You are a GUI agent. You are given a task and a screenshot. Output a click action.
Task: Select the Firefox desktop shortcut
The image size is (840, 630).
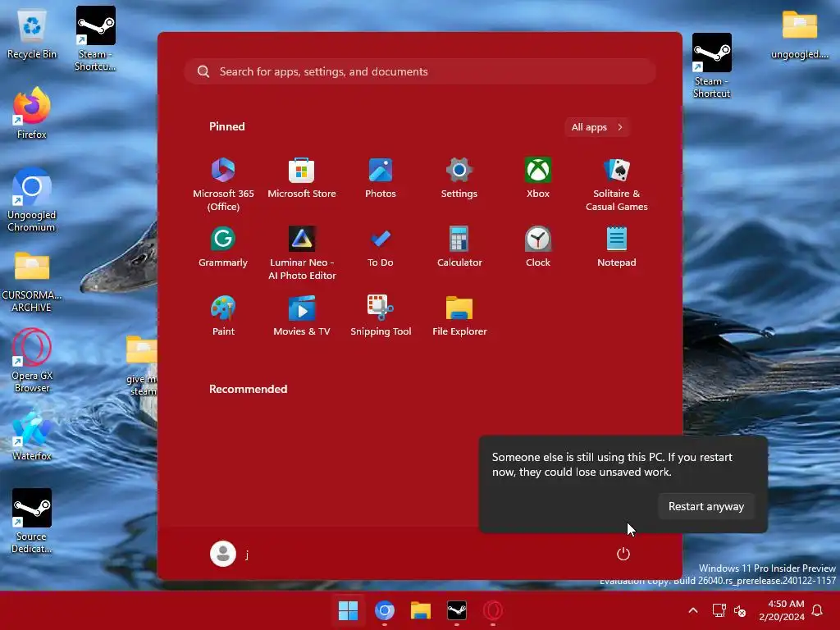point(32,114)
